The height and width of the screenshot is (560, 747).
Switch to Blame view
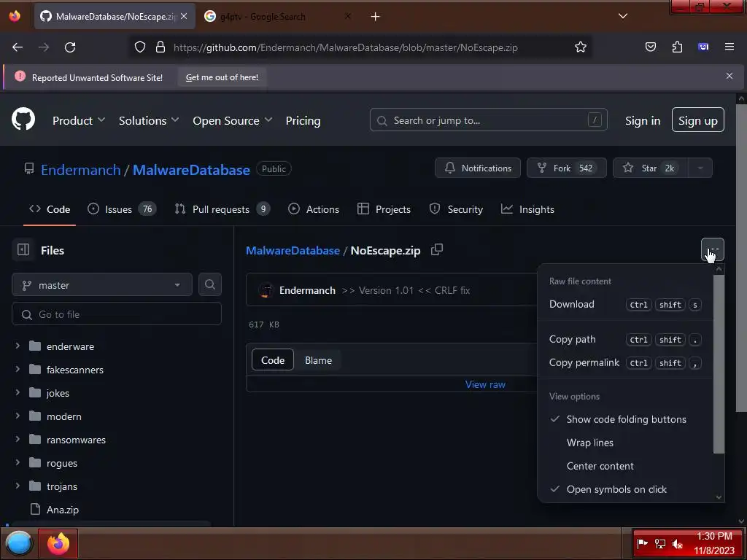click(318, 360)
